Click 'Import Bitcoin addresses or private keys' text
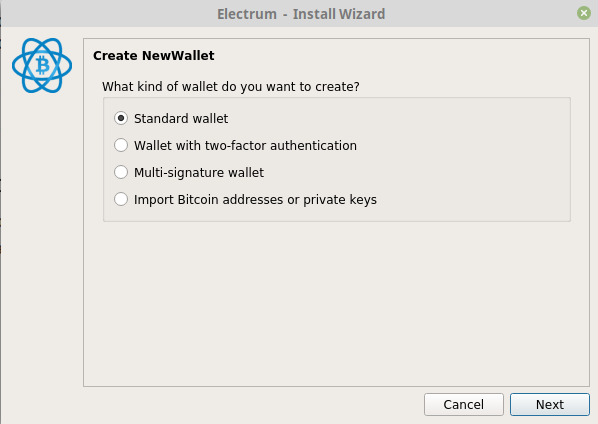The image size is (598, 424). (x=255, y=200)
